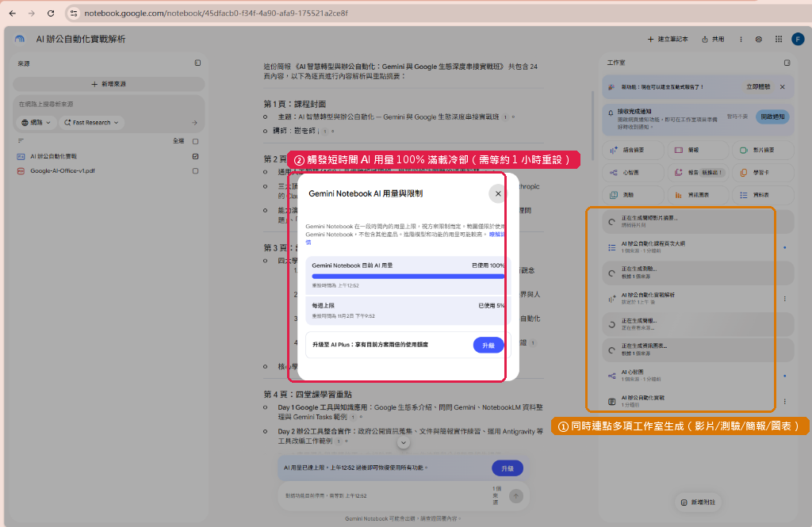Check the Google-AI-Office-v1.pdf checkbox
Image resolution: width=812 pixels, height=527 pixels.
(x=195, y=171)
